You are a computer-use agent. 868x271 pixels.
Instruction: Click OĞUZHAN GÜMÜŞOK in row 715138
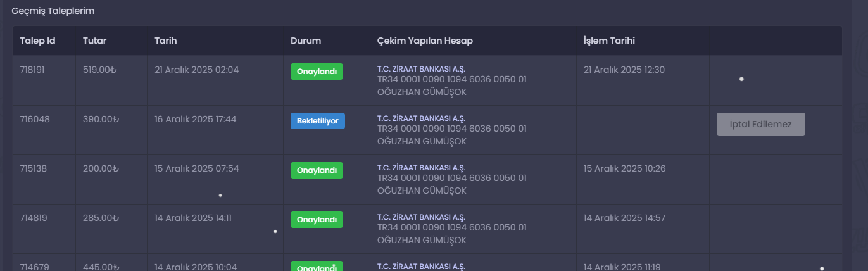[422, 191]
